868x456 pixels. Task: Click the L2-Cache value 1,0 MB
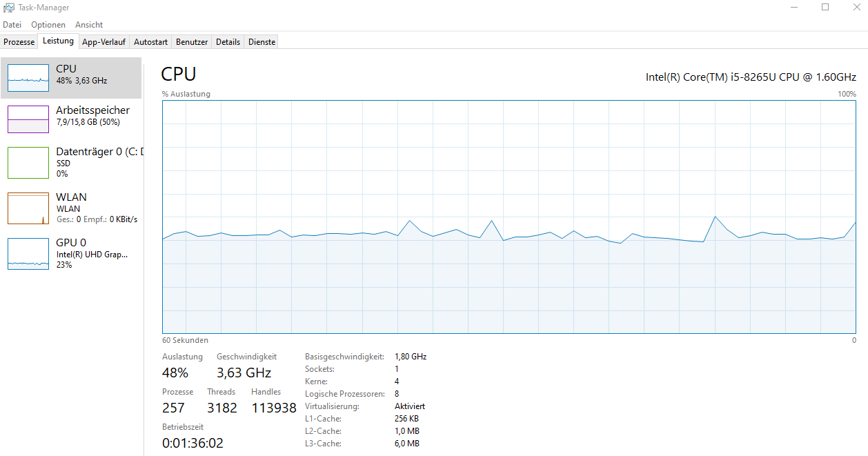point(407,431)
